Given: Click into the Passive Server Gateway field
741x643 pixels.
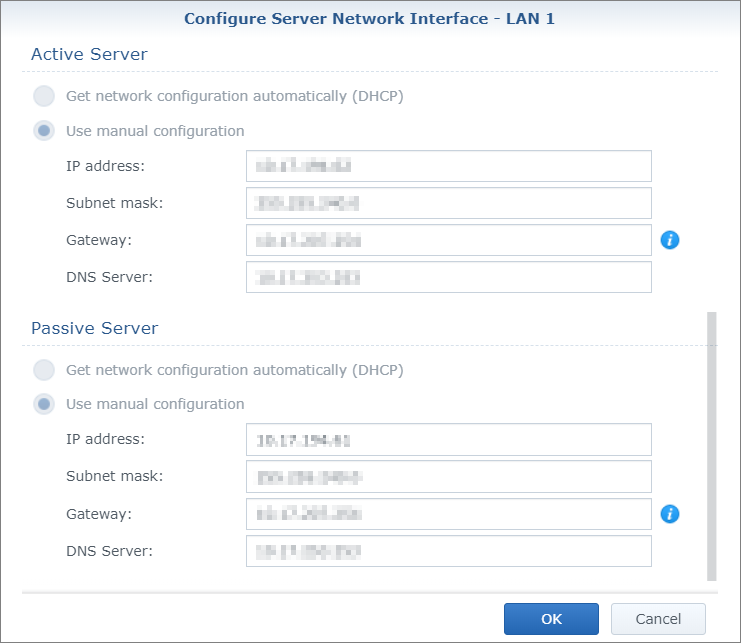Looking at the screenshot, I should (448, 514).
